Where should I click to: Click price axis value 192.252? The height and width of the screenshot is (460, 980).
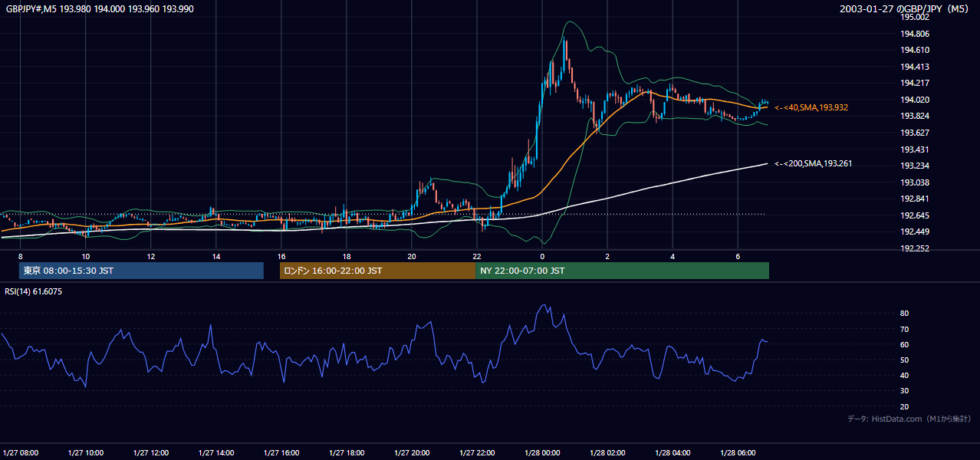coord(915,248)
